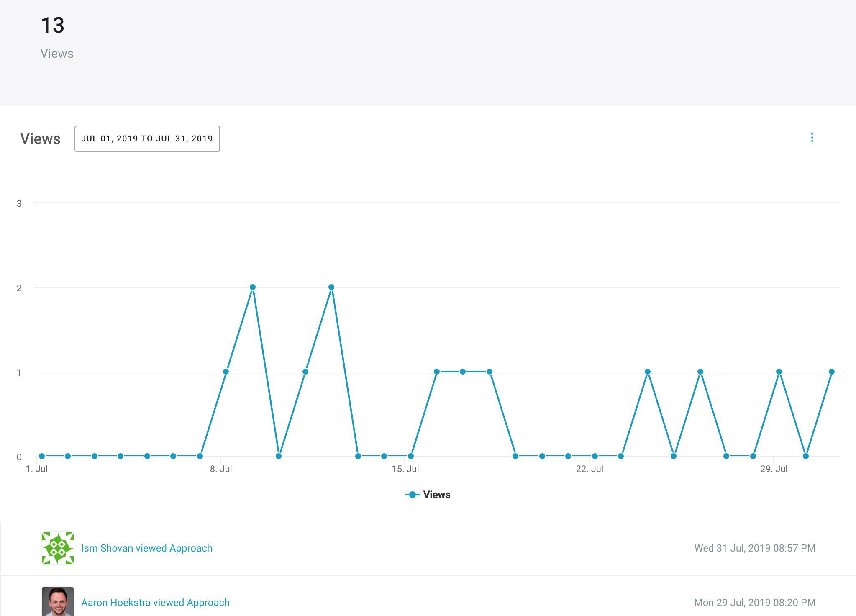The image size is (856, 616).
Task: Select the final chart data point on Jul 31
Action: (832, 372)
